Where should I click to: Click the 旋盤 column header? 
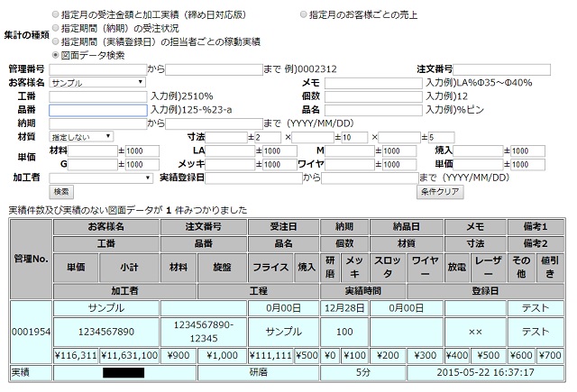223,268
